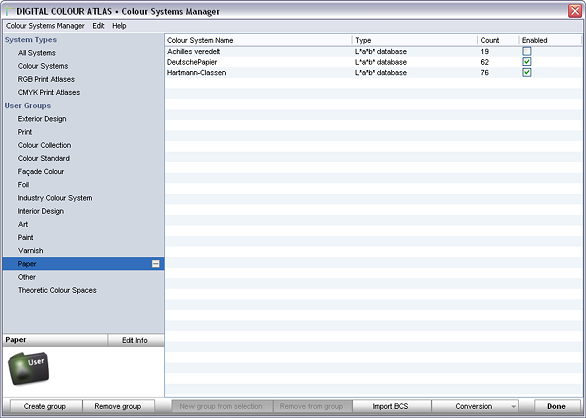This screenshot has width=586, height=418.
Task: Click New group from selection button
Action: coord(221,406)
